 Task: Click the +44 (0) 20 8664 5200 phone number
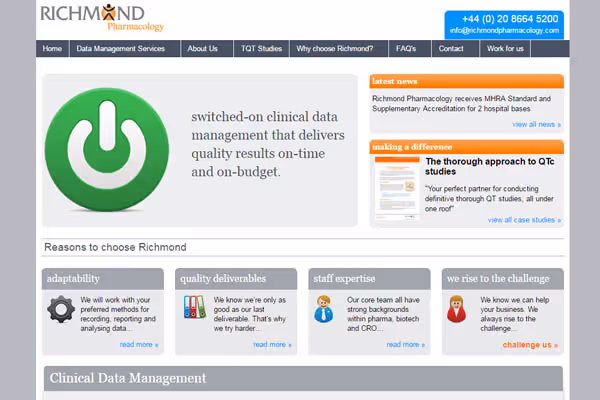[510, 19]
